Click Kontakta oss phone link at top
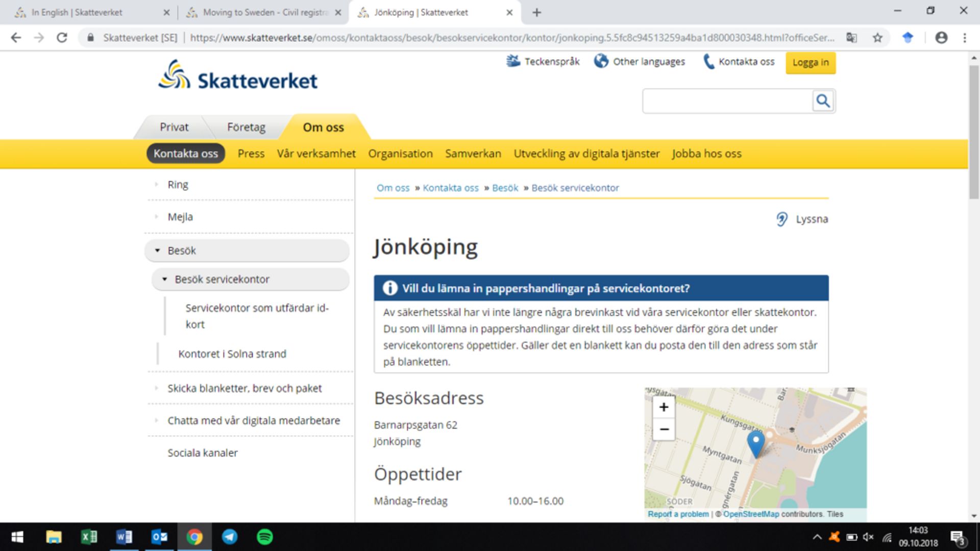Viewport: 980px width, 551px height. (739, 62)
